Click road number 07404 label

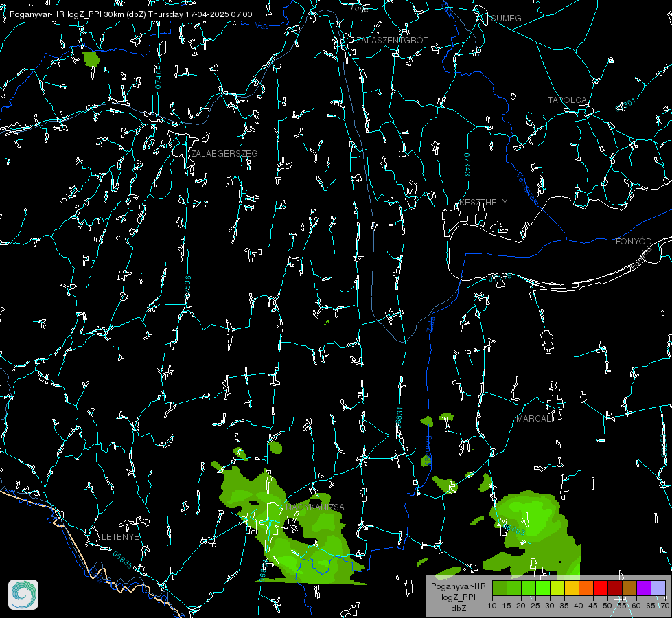(158, 78)
